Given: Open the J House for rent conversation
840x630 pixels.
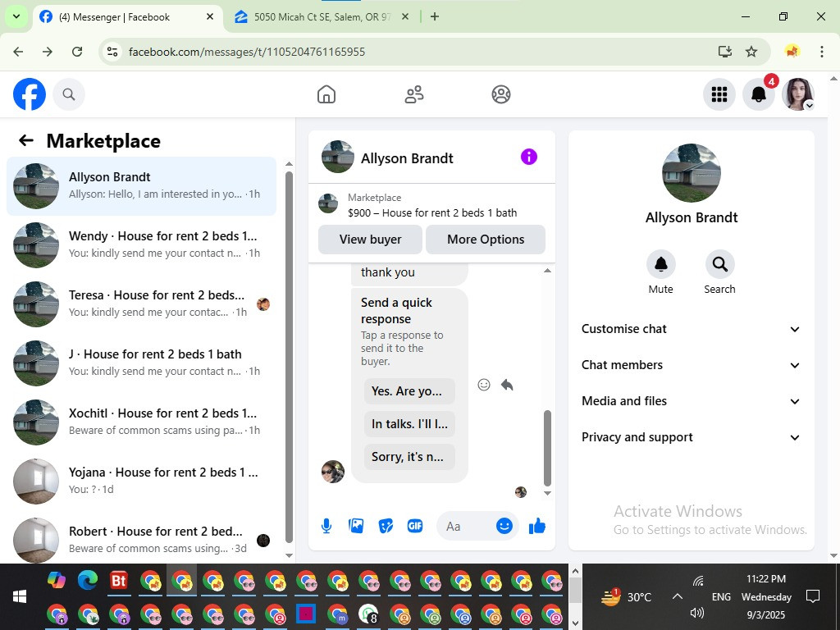Looking at the screenshot, I should point(141,363).
